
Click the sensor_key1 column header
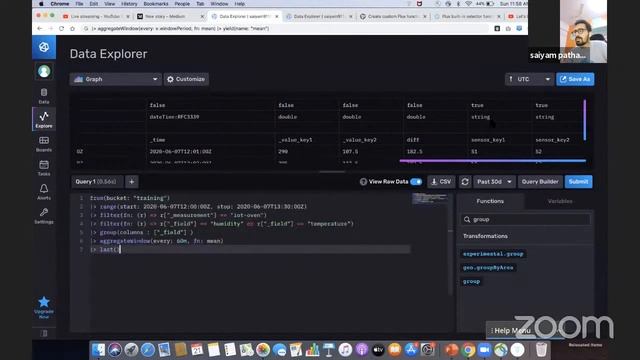(x=488, y=140)
